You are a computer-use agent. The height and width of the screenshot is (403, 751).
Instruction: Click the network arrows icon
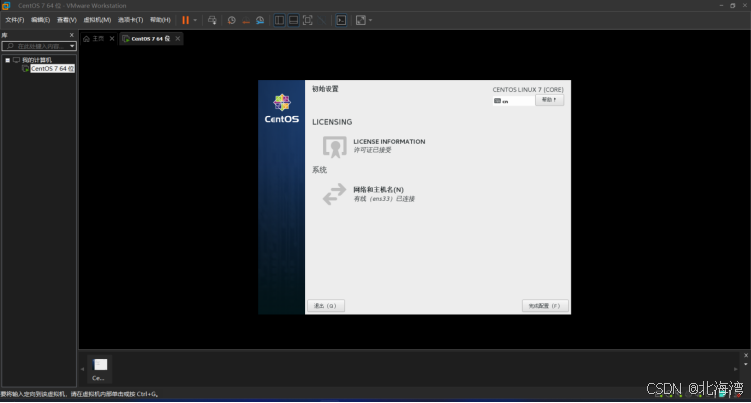[x=334, y=194]
